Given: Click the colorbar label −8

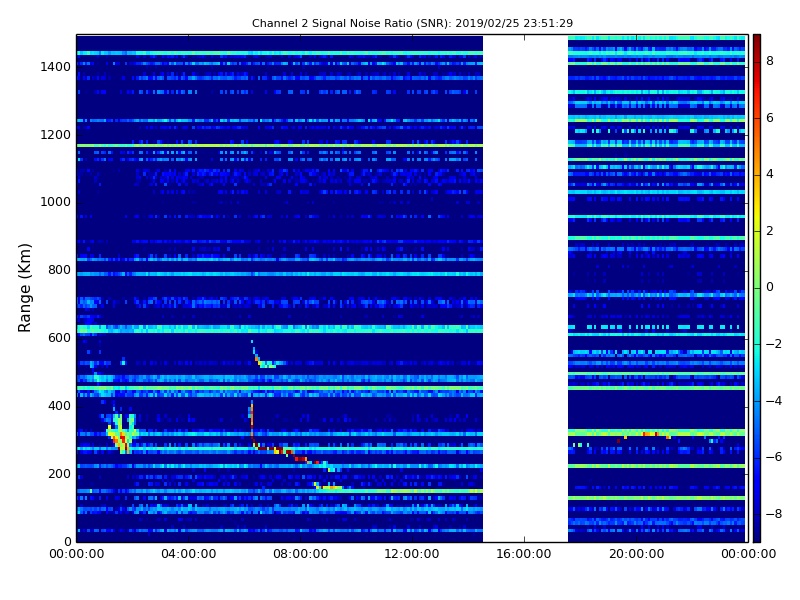Looking at the screenshot, I should 773,514.
